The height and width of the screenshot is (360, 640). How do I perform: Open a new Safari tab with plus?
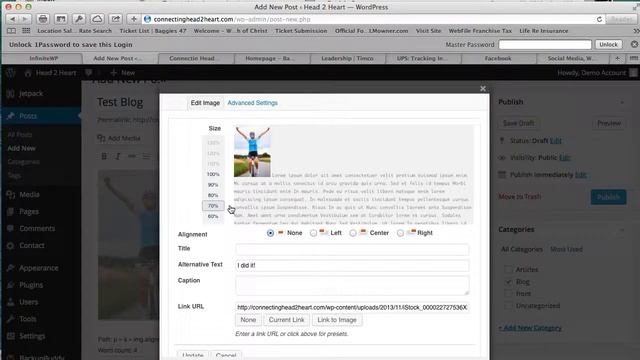click(617, 58)
